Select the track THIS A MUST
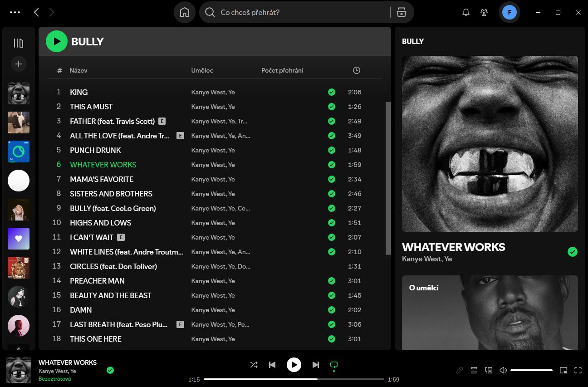 click(x=91, y=107)
